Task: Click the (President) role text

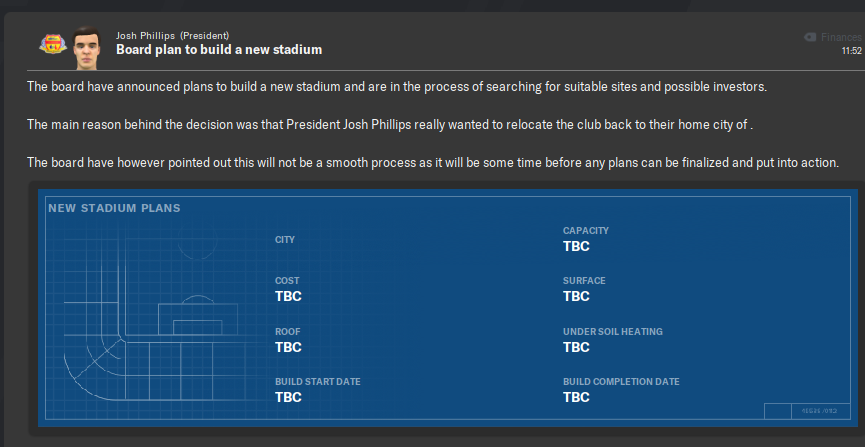Action: click(205, 36)
